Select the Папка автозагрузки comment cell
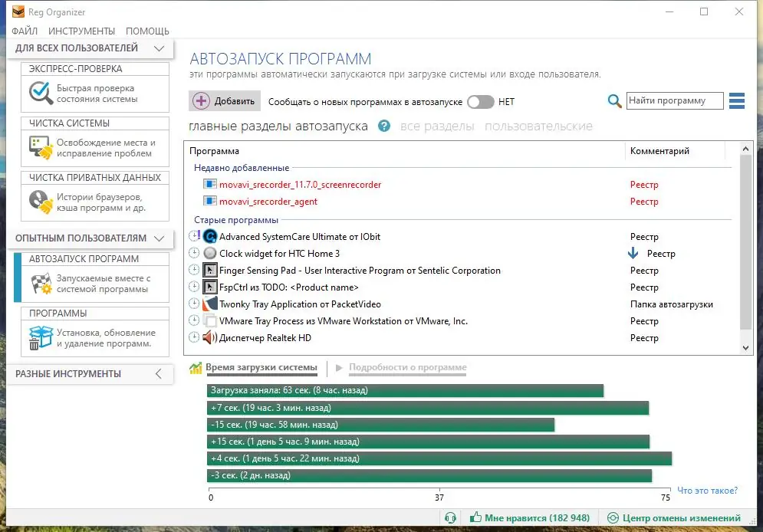This screenshot has height=532, width=763. point(672,304)
